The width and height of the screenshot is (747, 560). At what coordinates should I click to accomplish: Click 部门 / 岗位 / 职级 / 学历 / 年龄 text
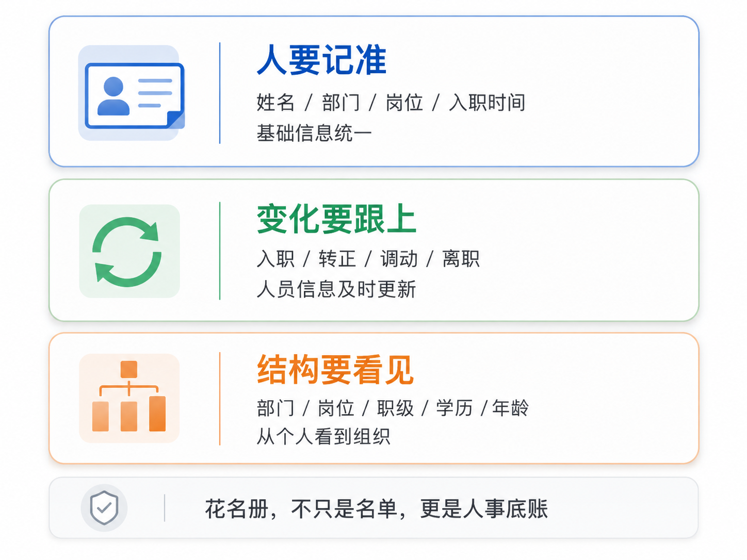point(393,408)
